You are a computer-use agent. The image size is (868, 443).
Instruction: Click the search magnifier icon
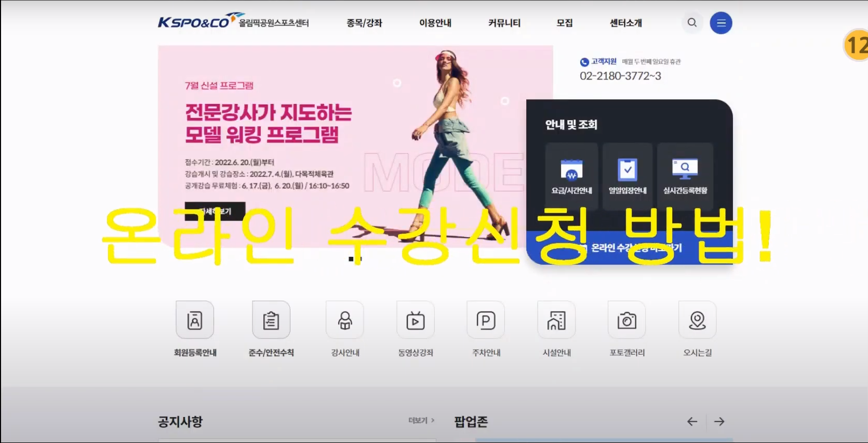(x=692, y=23)
